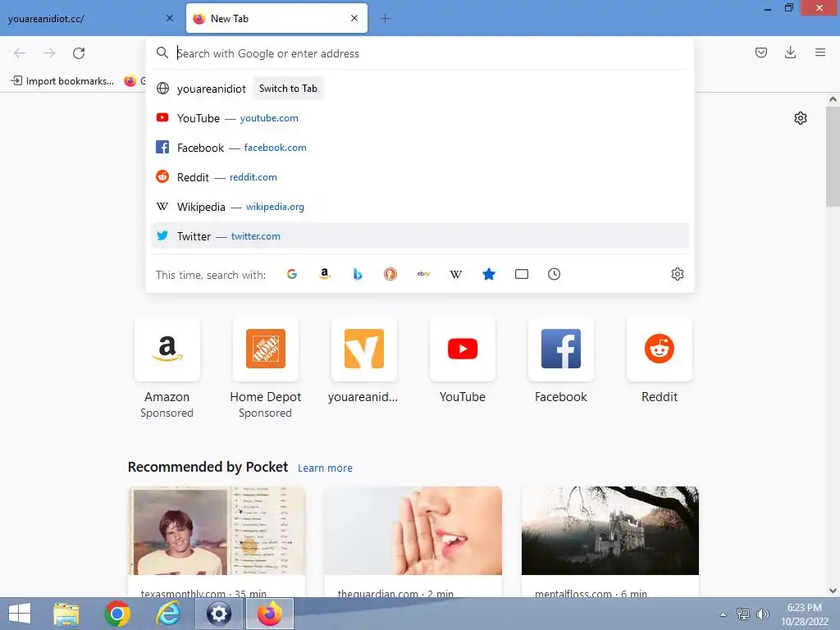Image resolution: width=840 pixels, height=630 pixels.
Task: Choose the Twitter — twitter.com suggestion
Action: tap(419, 235)
